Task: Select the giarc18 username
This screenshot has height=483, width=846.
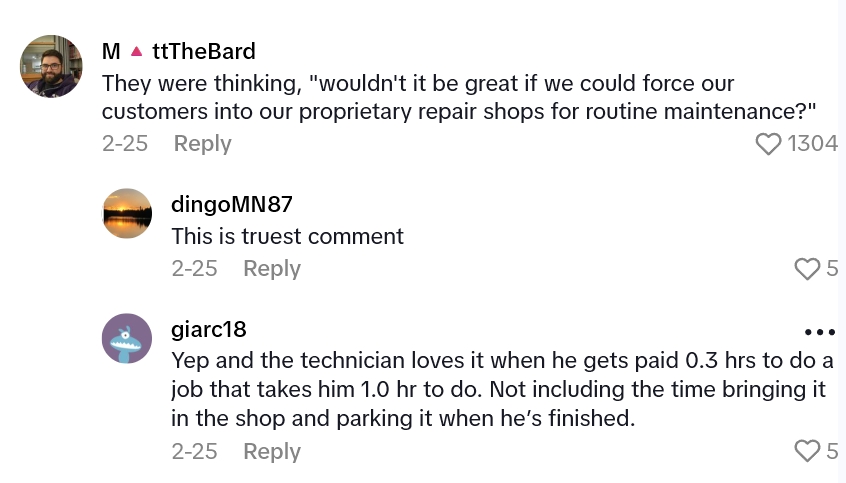Action: click(x=209, y=329)
